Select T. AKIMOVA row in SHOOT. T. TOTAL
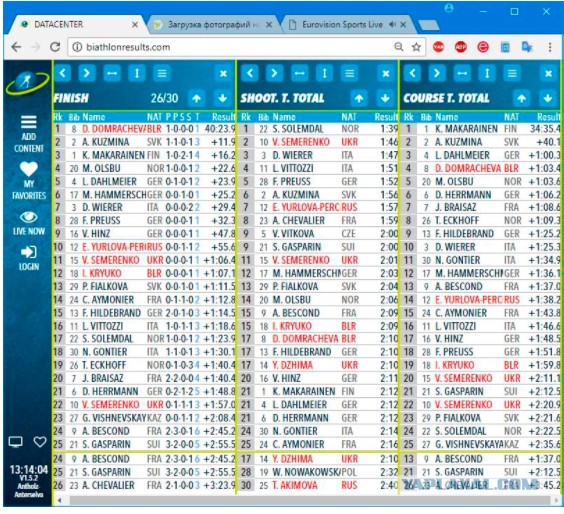564x514 pixels. pyautogui.click(x=318, y=485)
